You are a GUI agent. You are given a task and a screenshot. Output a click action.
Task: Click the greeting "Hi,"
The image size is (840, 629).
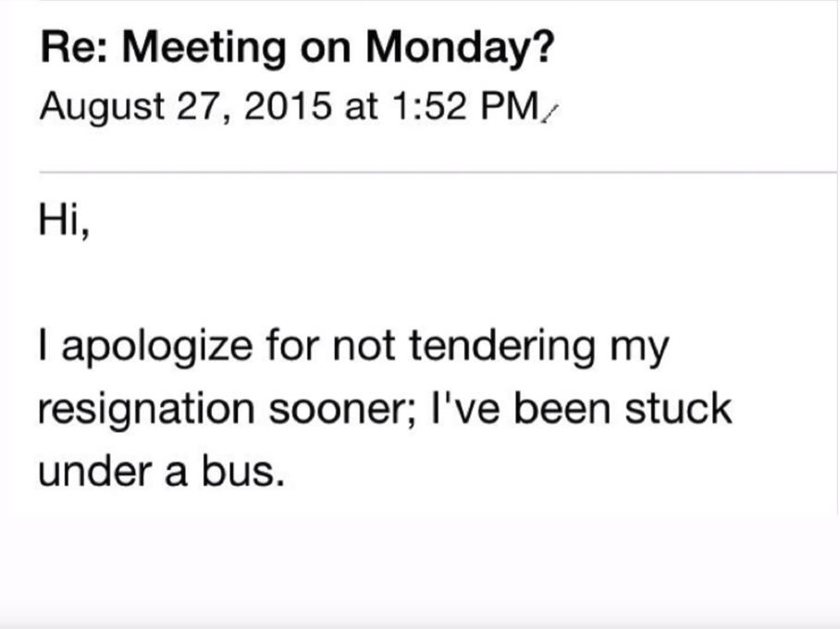click(x=63, y=225)
